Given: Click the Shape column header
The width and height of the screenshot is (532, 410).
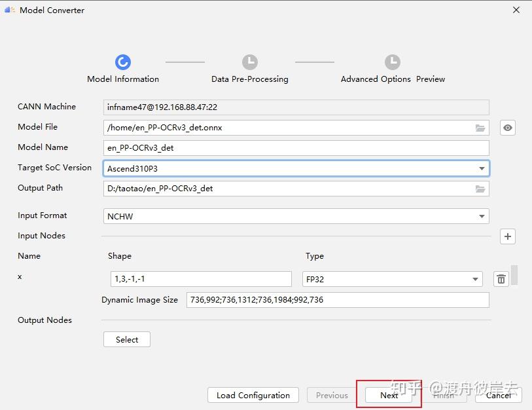Looking at the screenshot, I should pyautogui.click(x=120, y=256).
